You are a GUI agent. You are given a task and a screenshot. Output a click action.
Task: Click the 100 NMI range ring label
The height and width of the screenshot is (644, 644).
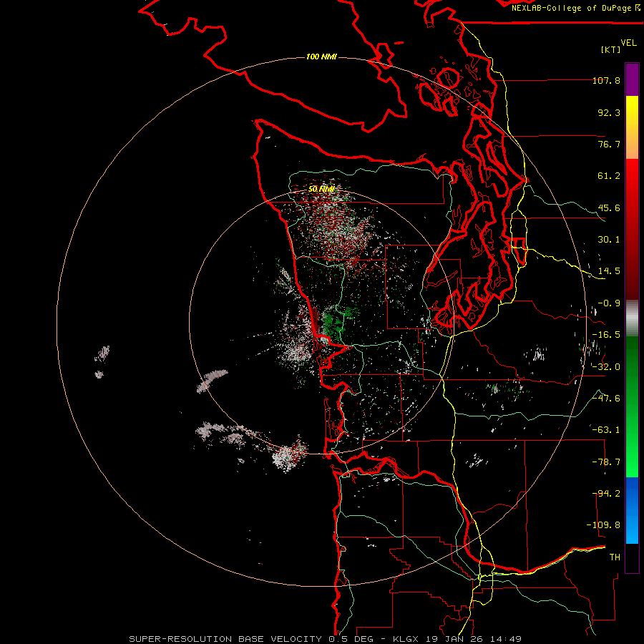click(x=321, y=57)
